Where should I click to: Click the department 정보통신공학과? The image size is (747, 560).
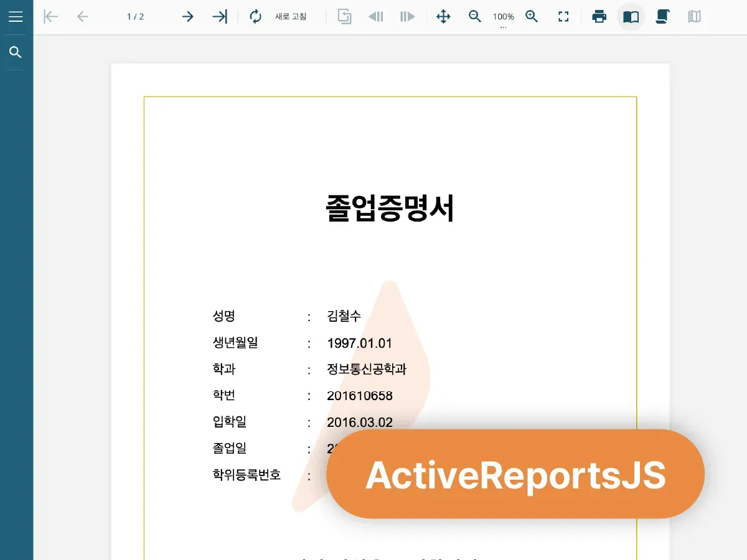pyautogui.click(x=367, y=368)
